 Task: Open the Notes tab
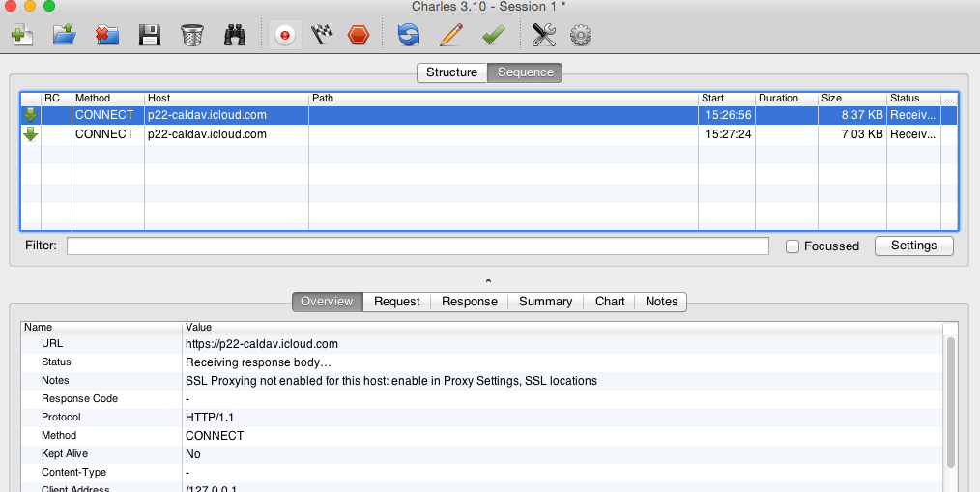(661, 302)
